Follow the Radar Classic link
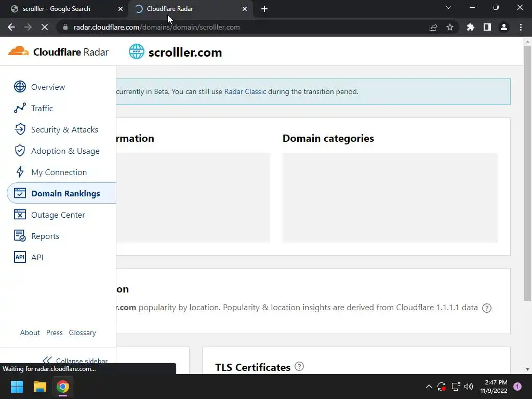Screen dimensions: 532x399 (245, 91)
